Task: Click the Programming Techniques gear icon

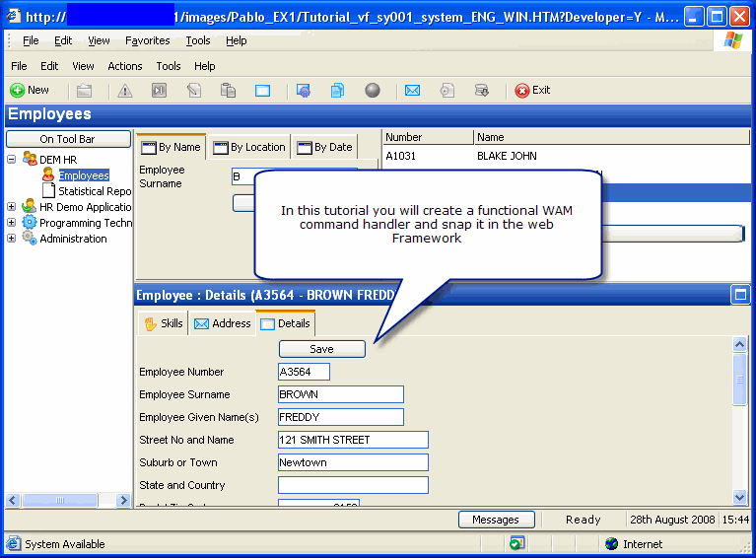Action: click(x=30, y=222)
